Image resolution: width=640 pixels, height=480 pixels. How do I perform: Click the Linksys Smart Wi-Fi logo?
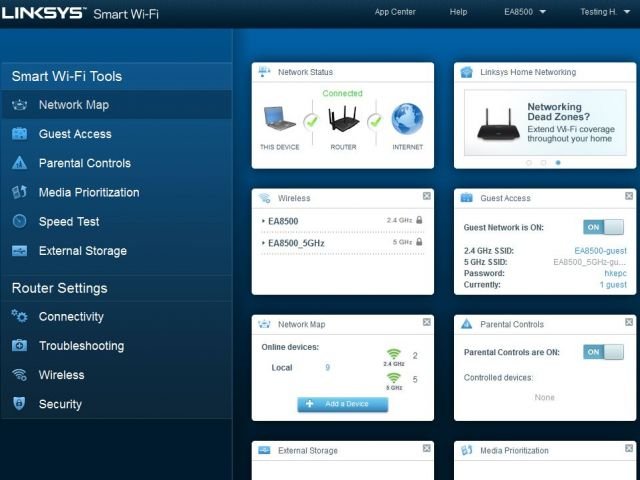(80, 13)
